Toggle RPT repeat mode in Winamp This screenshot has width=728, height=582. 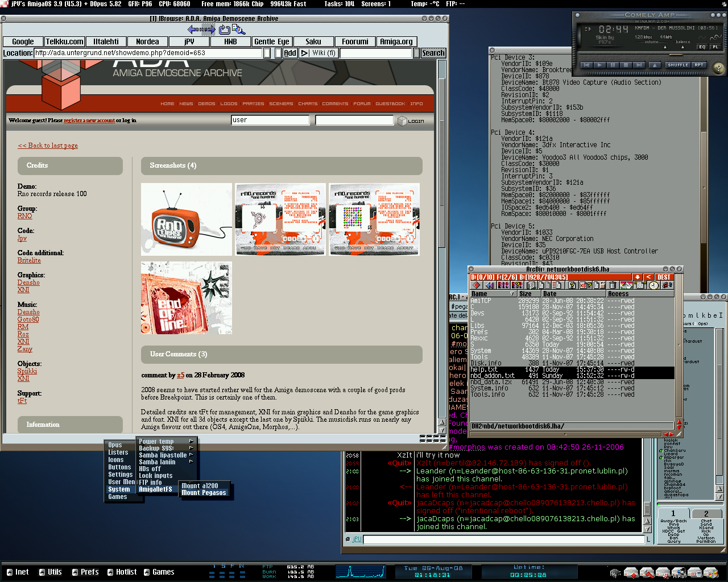tap(699, 65)
